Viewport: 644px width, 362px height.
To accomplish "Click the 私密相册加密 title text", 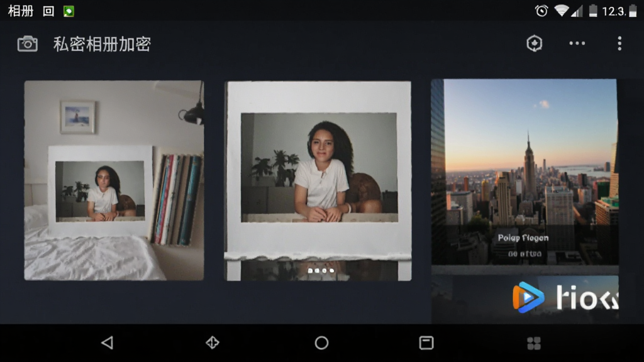I will [x=102, y=44].
